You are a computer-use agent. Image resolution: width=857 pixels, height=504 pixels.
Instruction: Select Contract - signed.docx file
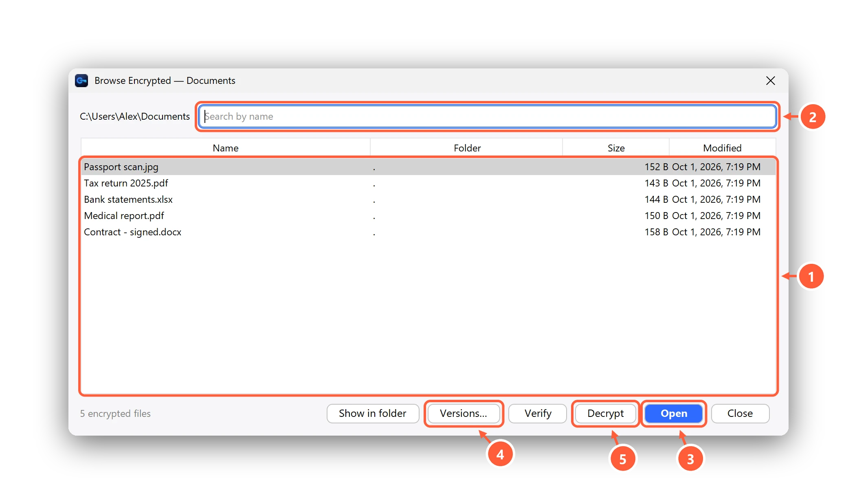click(428, 232)
